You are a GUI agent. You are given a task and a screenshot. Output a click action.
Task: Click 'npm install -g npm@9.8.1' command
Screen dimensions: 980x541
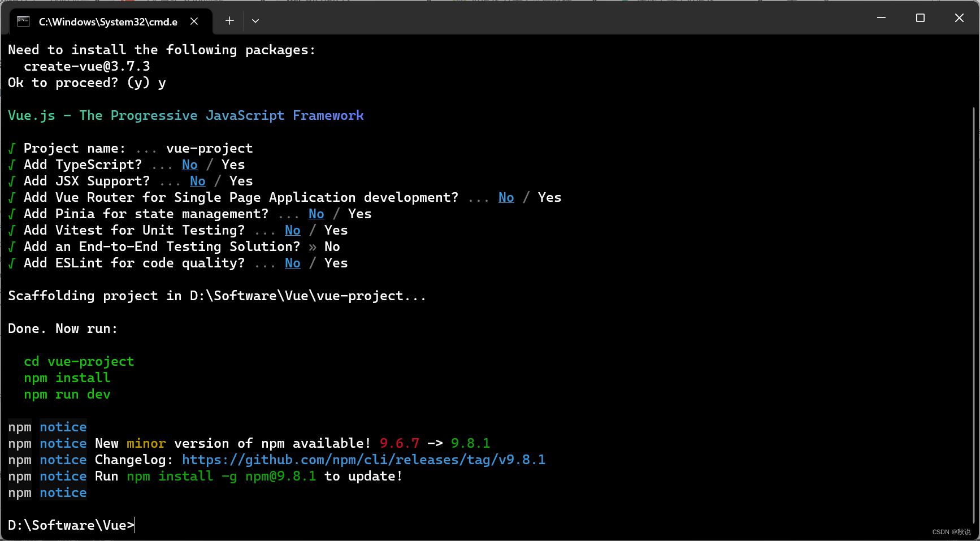pos(222,476)
